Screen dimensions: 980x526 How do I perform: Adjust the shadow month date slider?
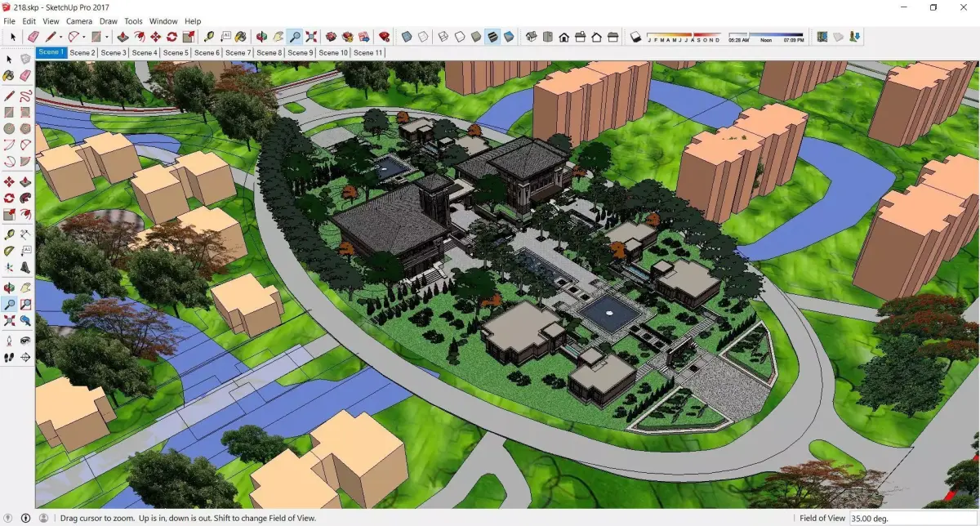[684, 37]
